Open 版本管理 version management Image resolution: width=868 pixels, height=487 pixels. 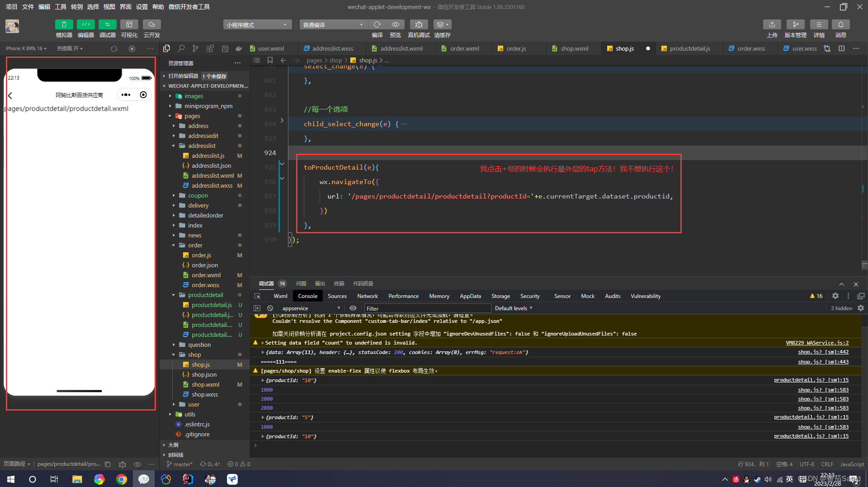coord(795,24)
